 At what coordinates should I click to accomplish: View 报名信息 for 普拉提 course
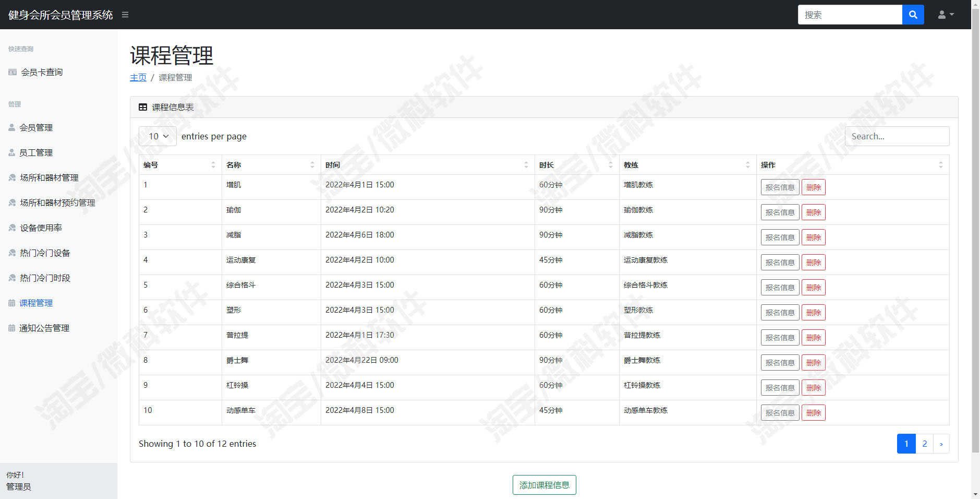click(x=780, y=338)
